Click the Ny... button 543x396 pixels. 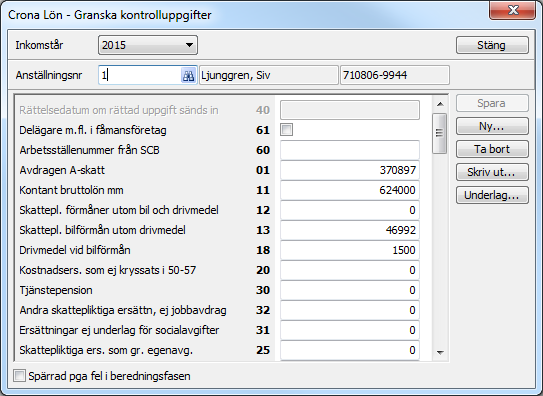pos(492,126)
